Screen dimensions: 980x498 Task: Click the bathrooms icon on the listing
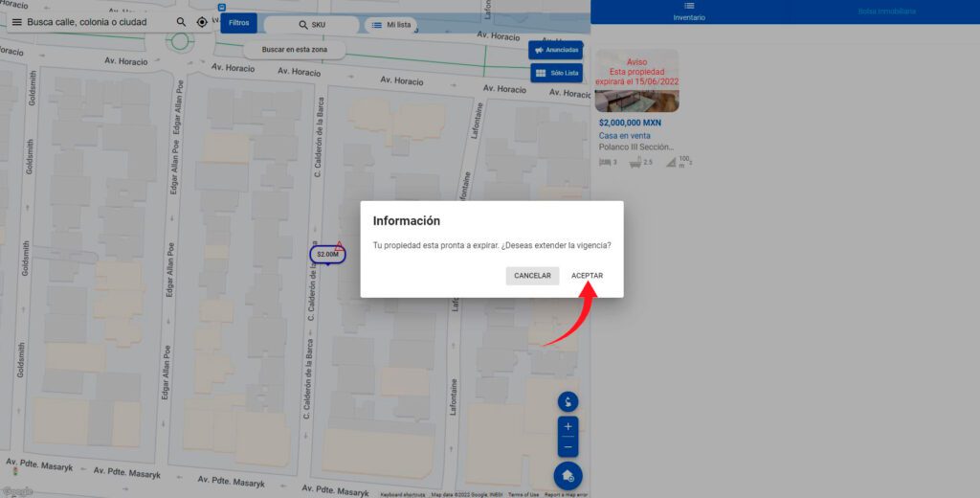(x=635, y=163)
